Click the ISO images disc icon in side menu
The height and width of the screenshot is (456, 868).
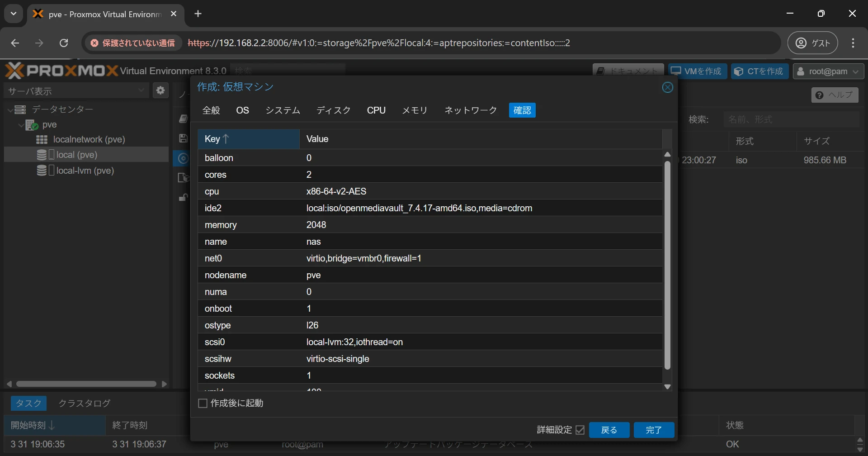[x=183, y=158]
